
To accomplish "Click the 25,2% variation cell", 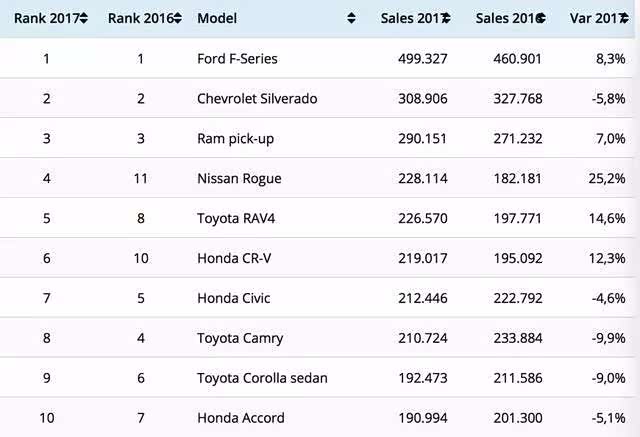I will coord(607,179).
